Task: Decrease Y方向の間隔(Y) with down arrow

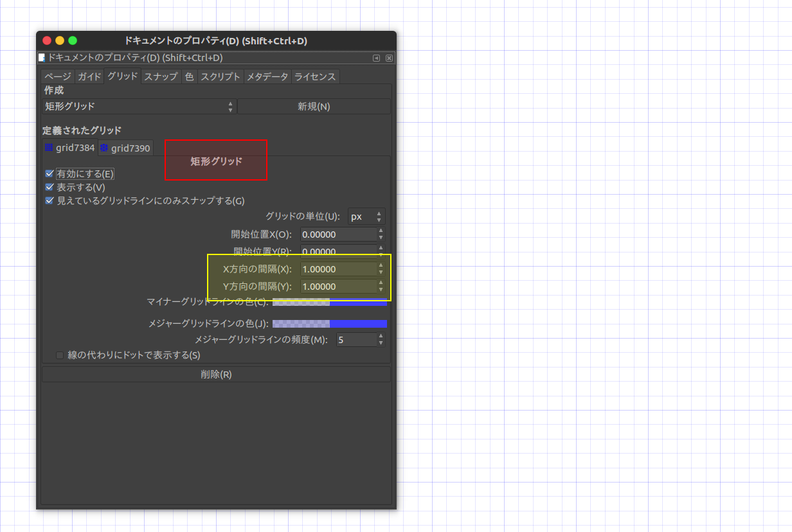Action: click(x=381, y=290)
